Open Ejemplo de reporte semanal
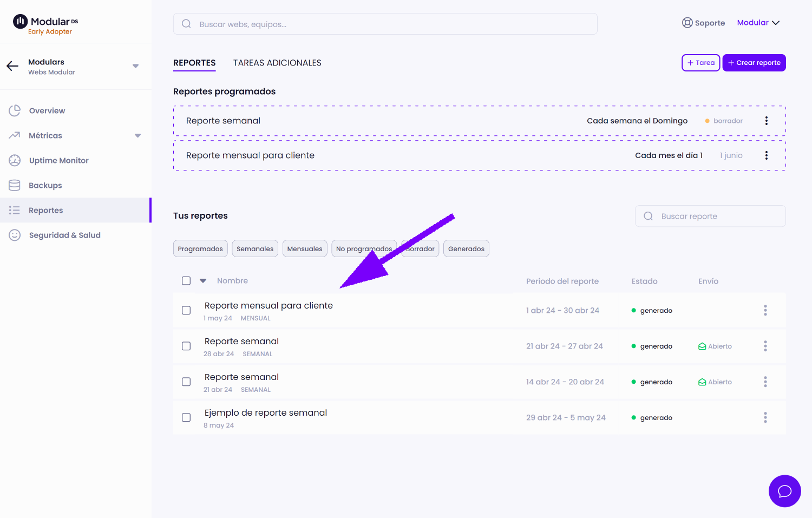812x518 pixels. tap(266, 412)
